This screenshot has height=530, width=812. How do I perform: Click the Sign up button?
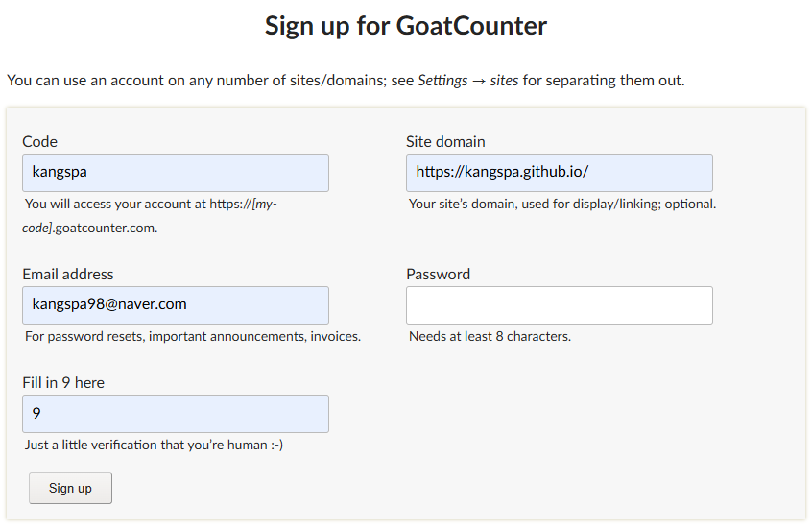pyautogui.click(x=70, y=488)
